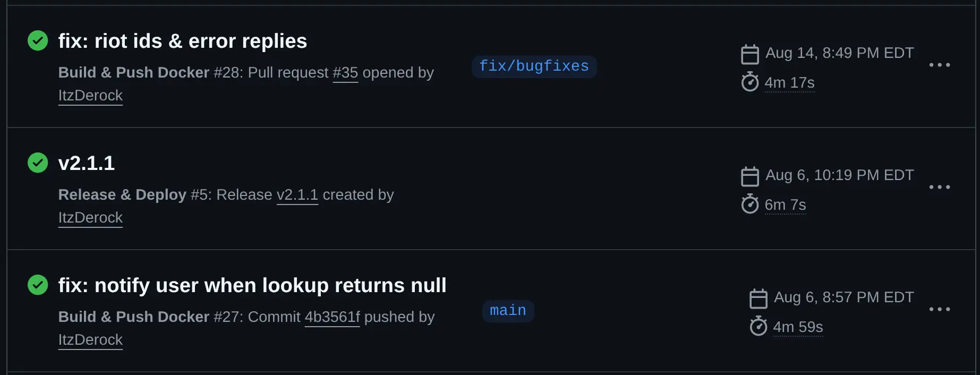Visit ItzDerock's profile from the top run
The image size is (980, 375).
point(90,96)
